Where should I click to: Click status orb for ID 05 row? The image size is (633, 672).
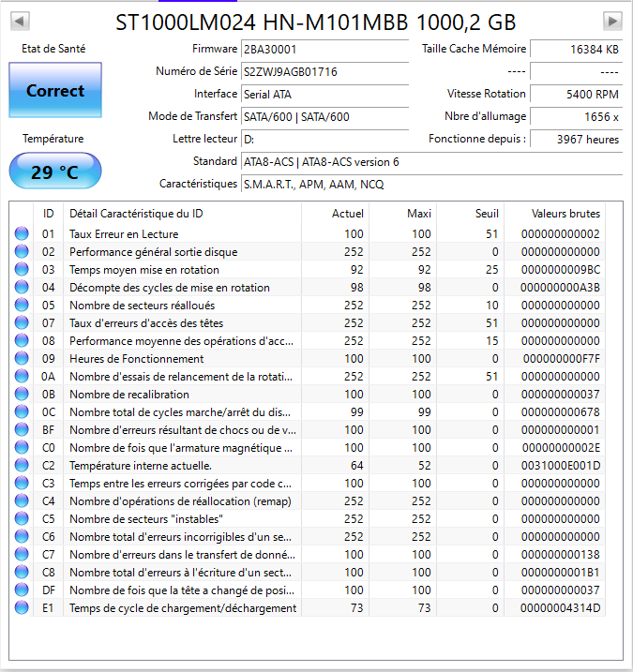pos(22,305)
